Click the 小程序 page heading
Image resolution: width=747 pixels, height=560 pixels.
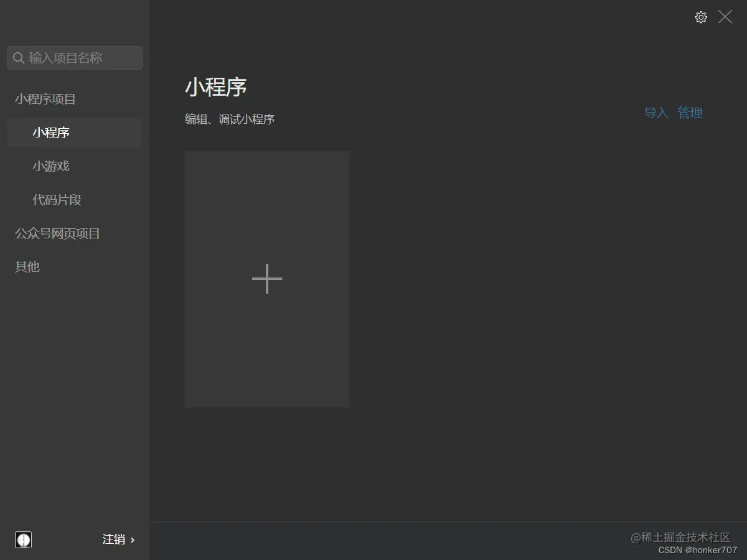(217, 88)
